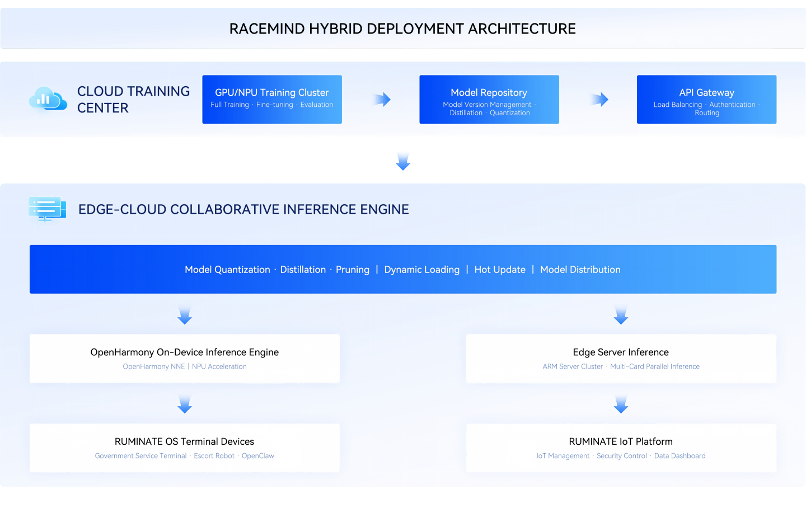The image size is (806, 532).
Task: Click the Data Dashboard label
Action: pyautogui.click(x=680, y=456)
